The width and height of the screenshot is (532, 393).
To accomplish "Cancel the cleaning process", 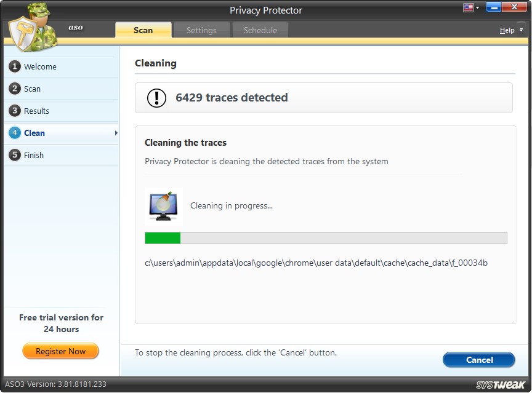I will pos(478,360).
